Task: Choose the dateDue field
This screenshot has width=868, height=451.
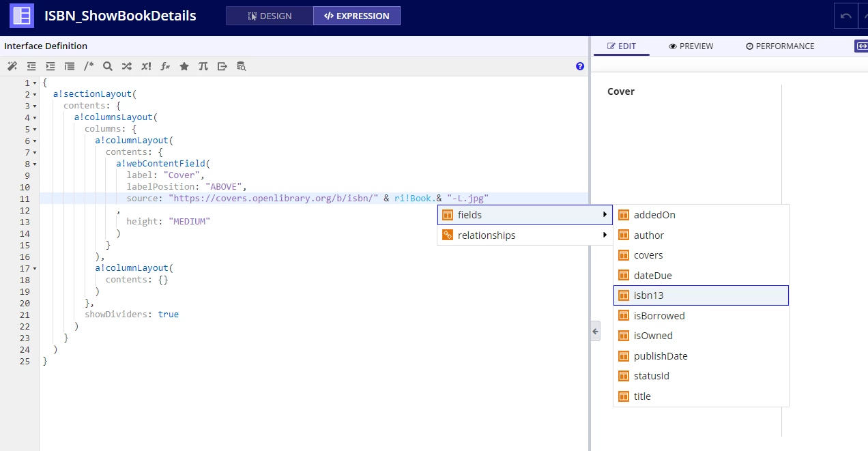Action: tap(701, 276)
